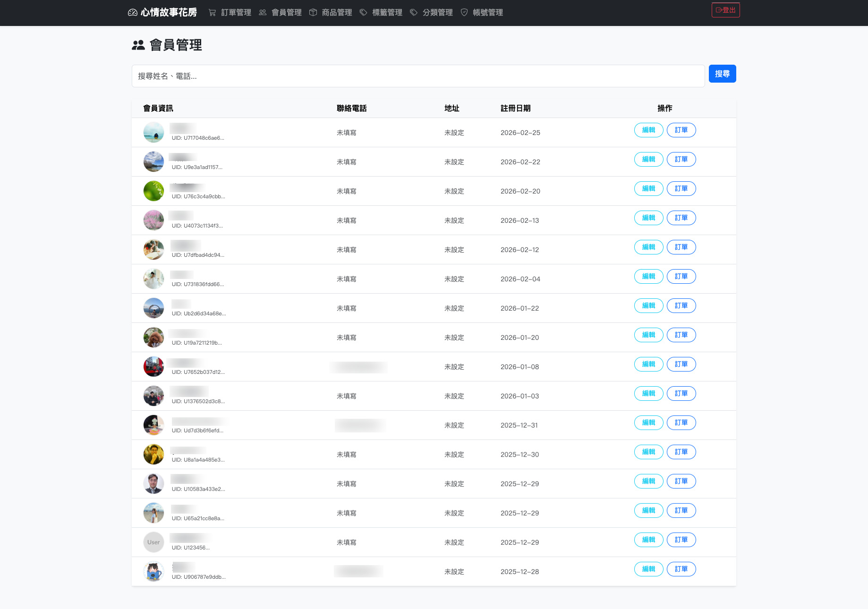868x609 pixels.
Task: Click avatar of member UID U8a1a4a485e3
Action: [x=153, y=455]
